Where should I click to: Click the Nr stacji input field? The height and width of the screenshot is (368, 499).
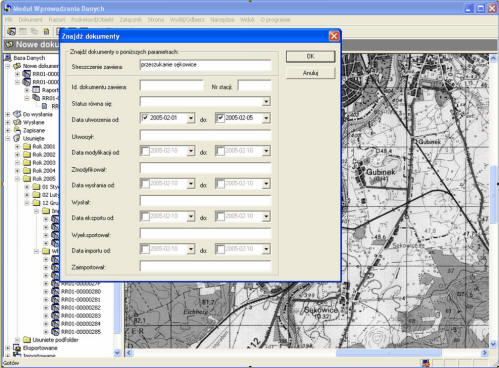[x=254, y=86]
